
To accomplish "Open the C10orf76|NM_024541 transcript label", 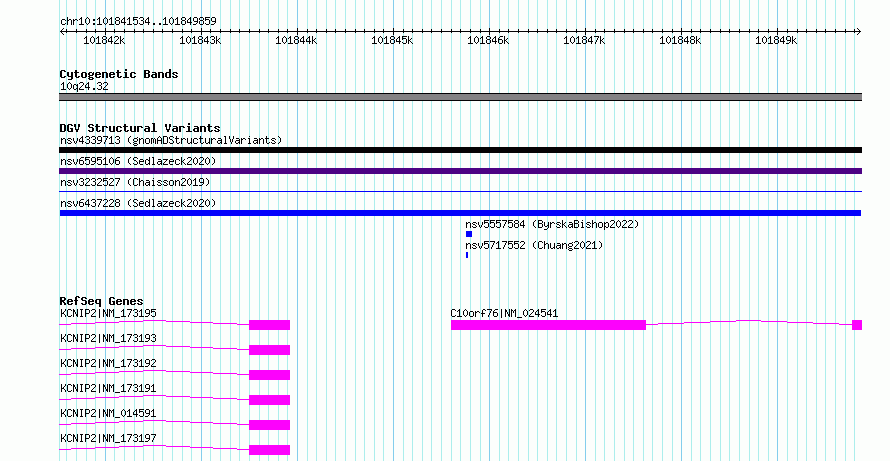I will pyautogui.click(x=505, y=313).
